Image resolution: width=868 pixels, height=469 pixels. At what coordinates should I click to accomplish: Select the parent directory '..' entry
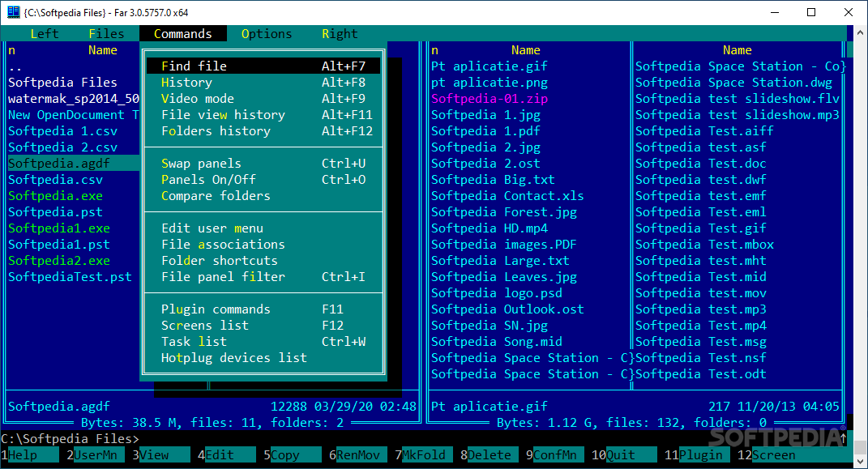[x=15, y=66]
